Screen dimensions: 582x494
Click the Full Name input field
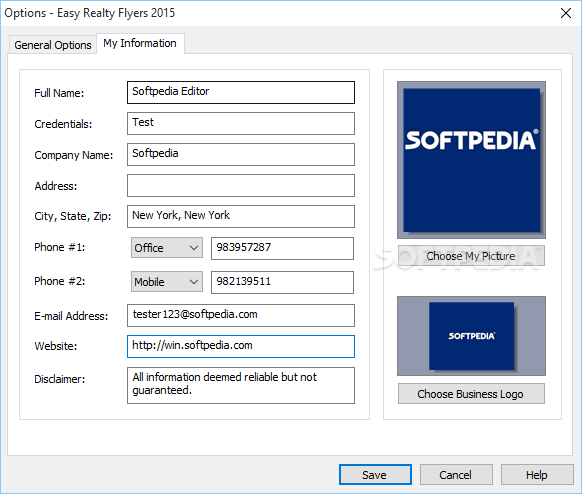[241, 92]
